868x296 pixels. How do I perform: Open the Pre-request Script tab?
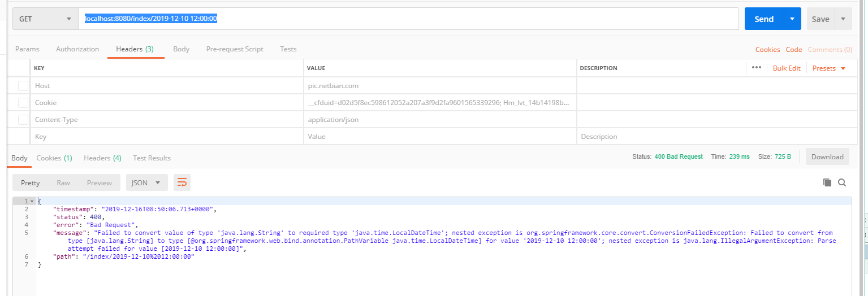click(x=235, y=49)
